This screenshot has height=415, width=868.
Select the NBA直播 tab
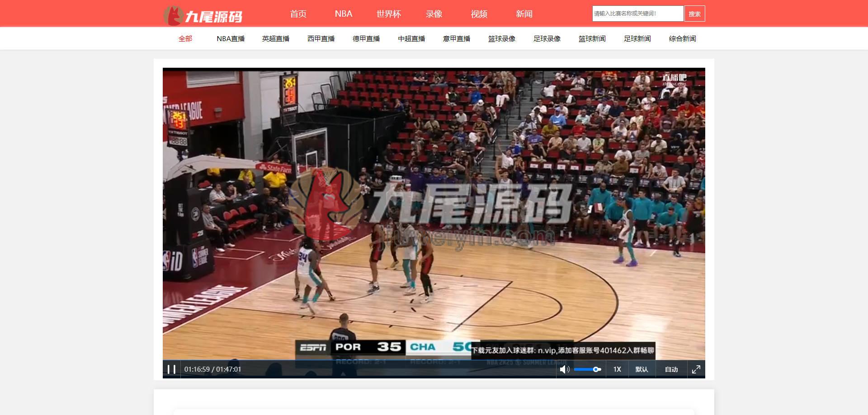[x=231, y=39]
